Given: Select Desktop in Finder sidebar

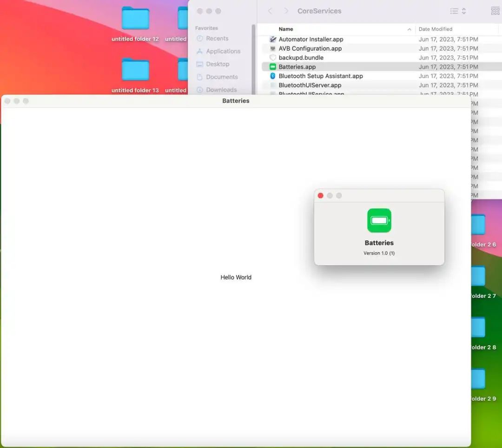Looking at the screenshot, I should click(218, 64).
